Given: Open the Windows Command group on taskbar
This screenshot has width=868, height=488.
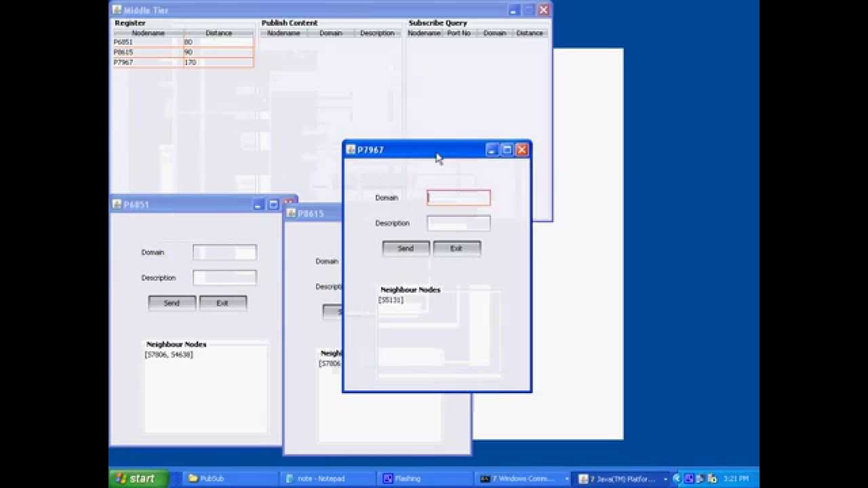Looking at the screenshot, I should tap(523, 479).
